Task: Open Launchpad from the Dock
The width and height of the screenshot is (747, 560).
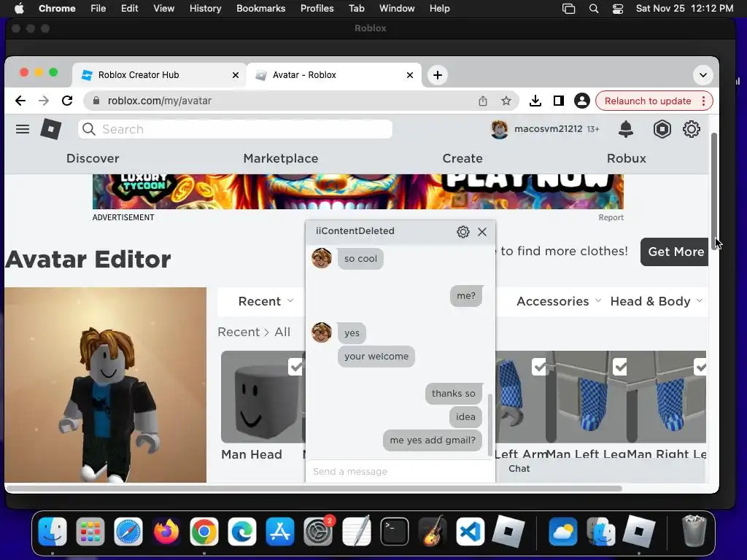Action: coord(90,532)
